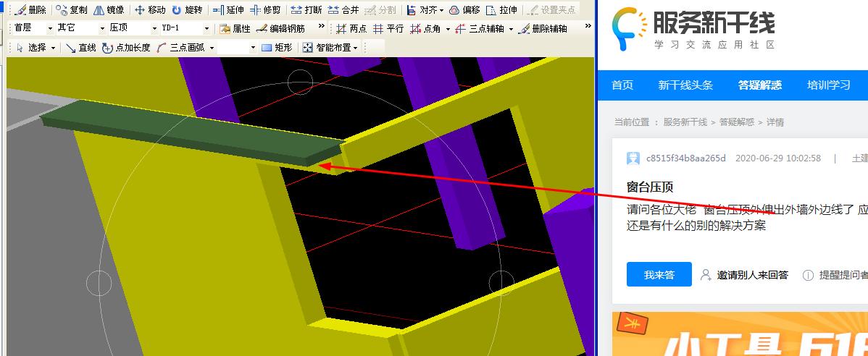Click the 提醒提问者 link
This screenshot has width=868, height=356.
[x=836, y=275]
